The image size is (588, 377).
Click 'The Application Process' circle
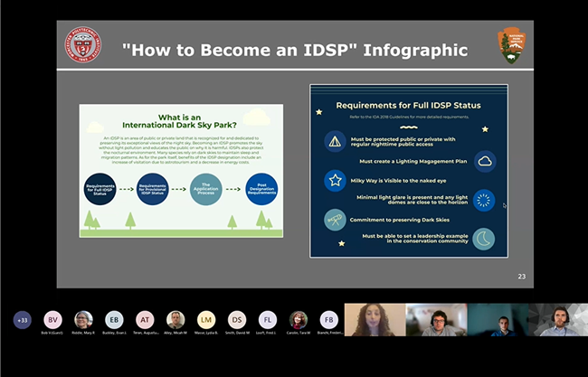click(205, 188)
